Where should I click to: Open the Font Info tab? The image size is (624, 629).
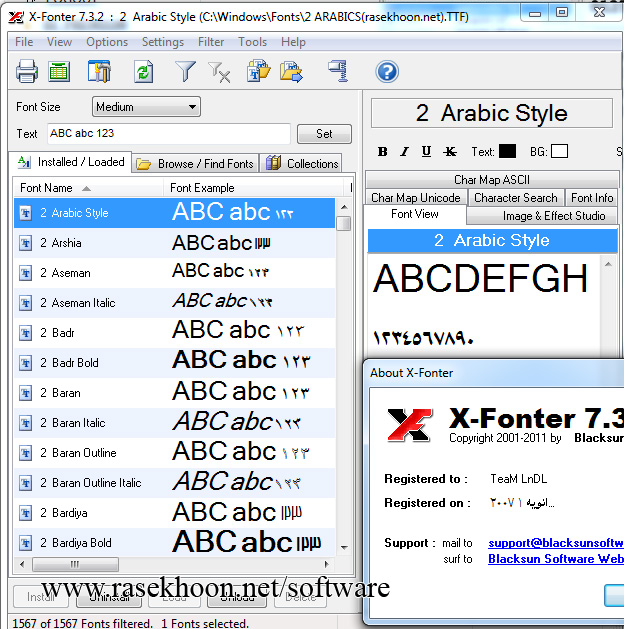(592, 197)
